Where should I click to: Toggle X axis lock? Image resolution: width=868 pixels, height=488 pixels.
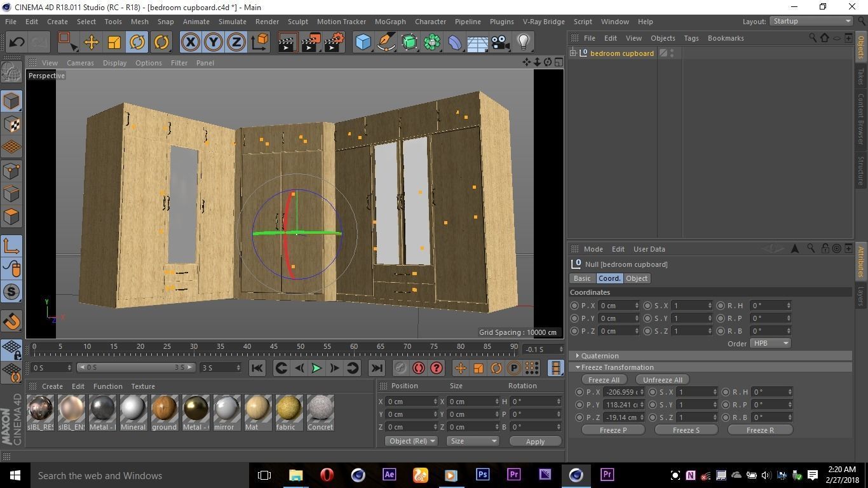click(x=190, y=43)
